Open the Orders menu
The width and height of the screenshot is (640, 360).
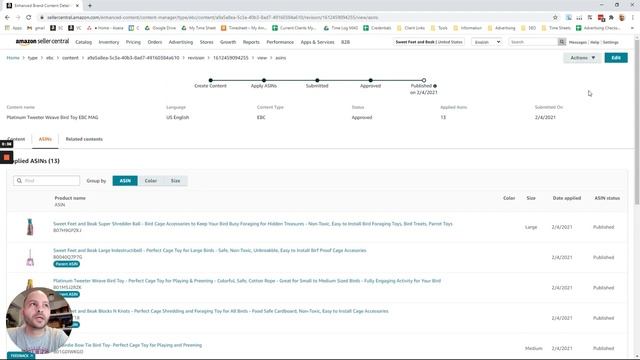[x=155, y=42]
